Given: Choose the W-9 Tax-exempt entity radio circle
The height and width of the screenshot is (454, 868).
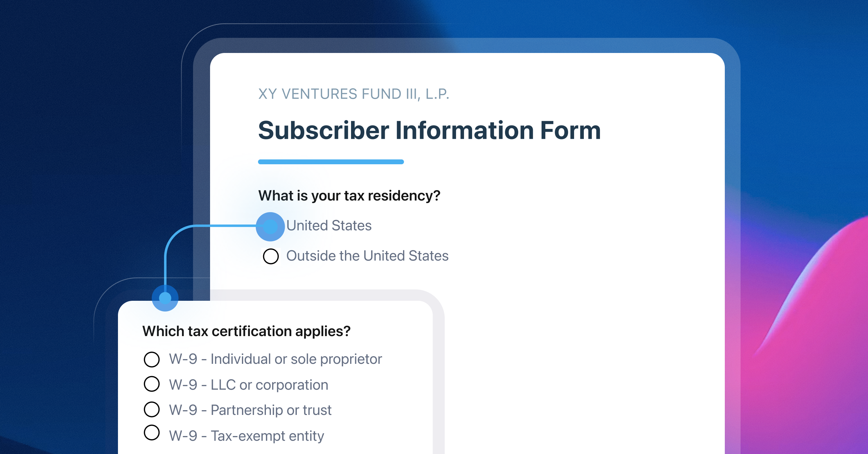Looking at the screenshot, I should [152, 433].
